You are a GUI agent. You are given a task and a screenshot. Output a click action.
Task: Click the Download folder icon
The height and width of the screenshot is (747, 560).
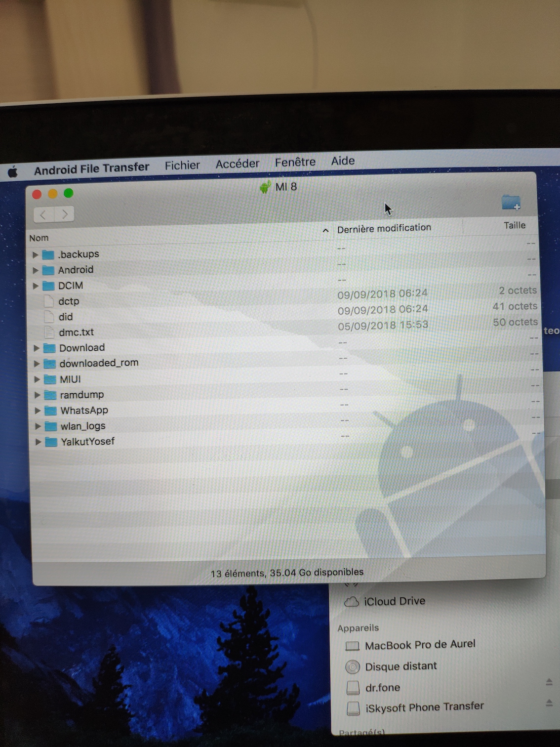coord(49,348)
